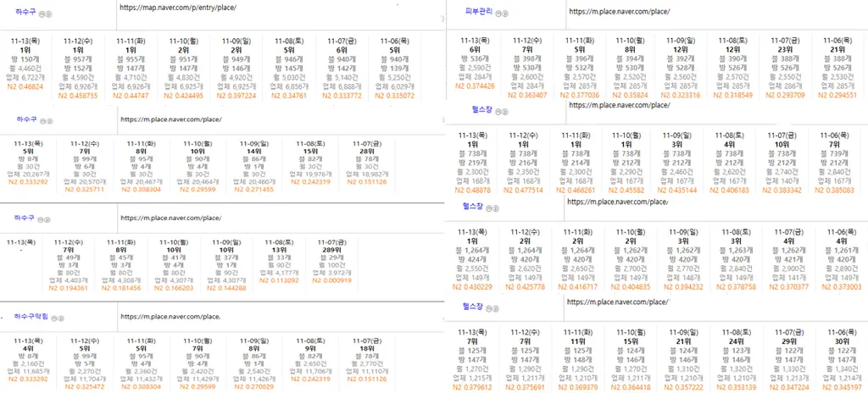Open the 하수구막힘 keyword link
868x393 pixels.
tap(30, 316)
